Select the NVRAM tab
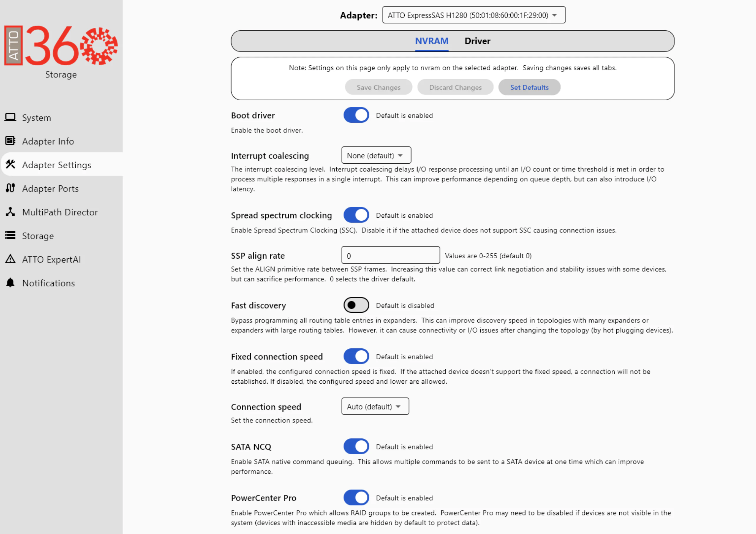 [x=432, y=41]
